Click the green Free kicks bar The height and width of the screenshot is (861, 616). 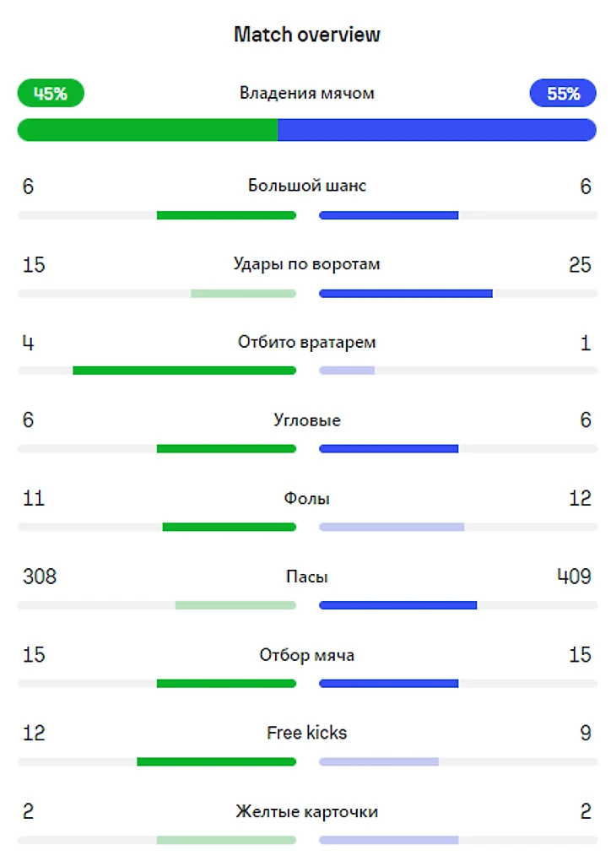216,761
